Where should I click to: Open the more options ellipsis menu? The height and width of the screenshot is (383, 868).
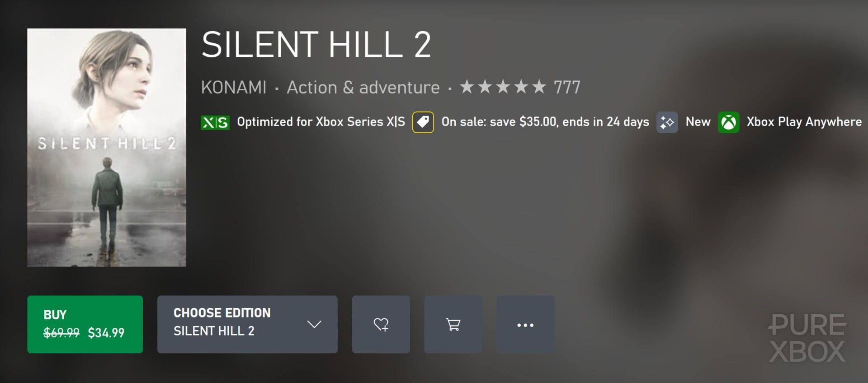point(525,325)
